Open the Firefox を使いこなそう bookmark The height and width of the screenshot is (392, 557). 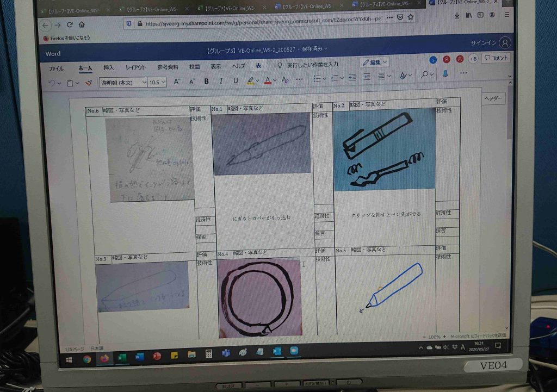click(67, 38)
